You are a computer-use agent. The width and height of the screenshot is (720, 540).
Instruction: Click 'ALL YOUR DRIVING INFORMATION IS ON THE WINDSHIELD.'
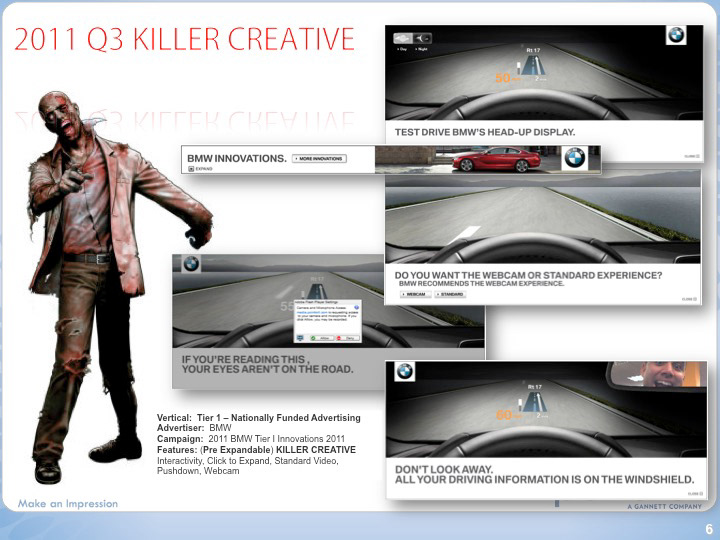(x=545, y=479)
